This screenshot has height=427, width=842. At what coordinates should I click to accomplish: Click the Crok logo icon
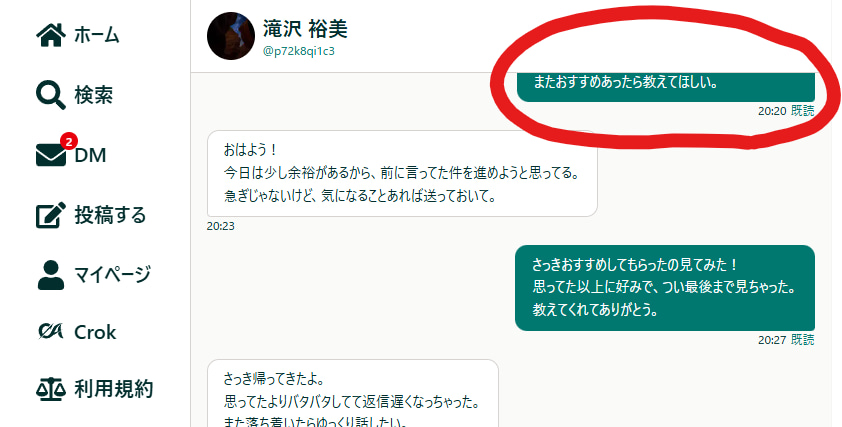coord(50,331)
